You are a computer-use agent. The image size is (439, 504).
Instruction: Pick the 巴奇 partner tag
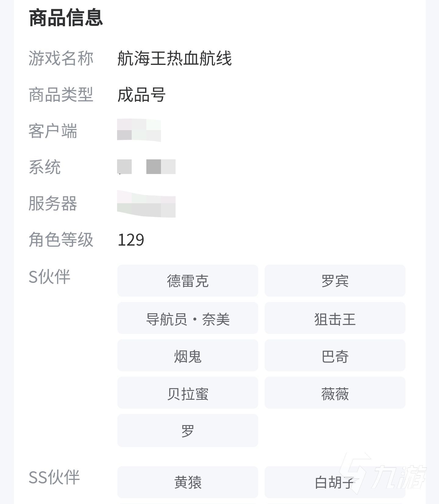pos(335,355)
